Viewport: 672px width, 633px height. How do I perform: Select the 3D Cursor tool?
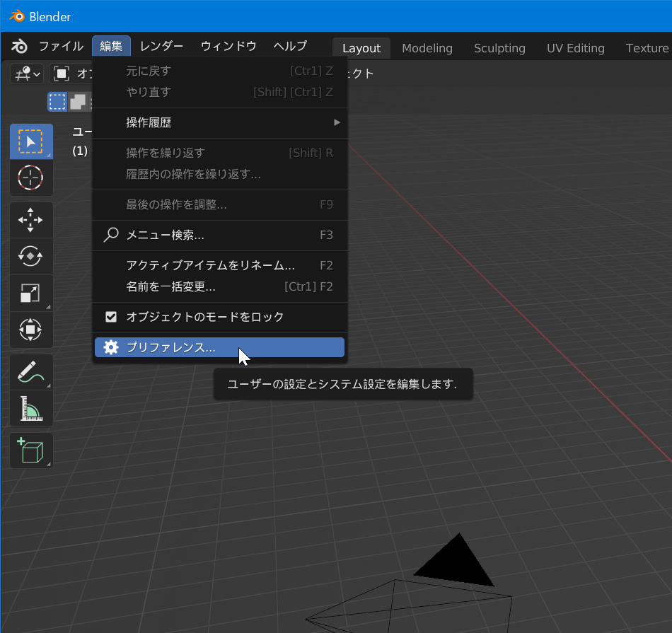coord(31,178)
